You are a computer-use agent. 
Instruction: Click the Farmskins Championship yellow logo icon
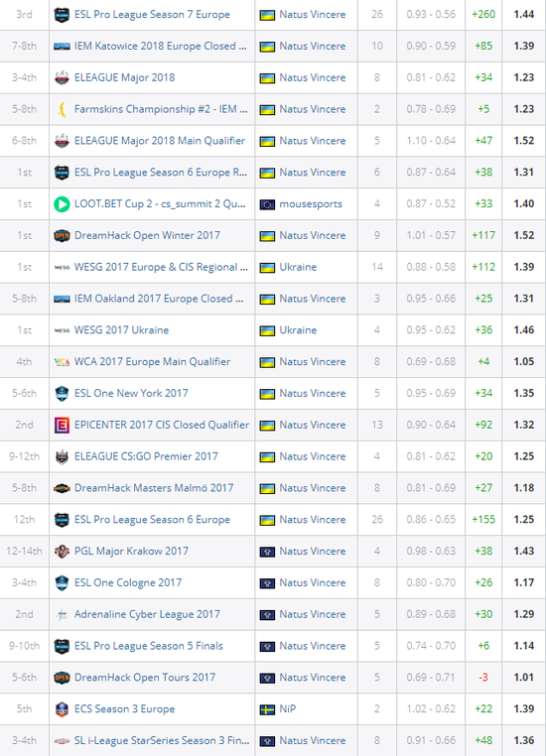coord(62,109)
